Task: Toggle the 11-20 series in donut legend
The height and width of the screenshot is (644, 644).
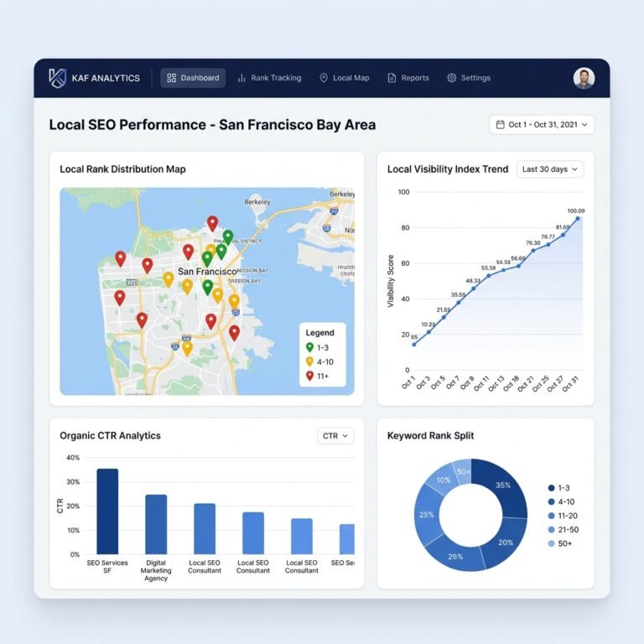Action: tap(563, 516)
